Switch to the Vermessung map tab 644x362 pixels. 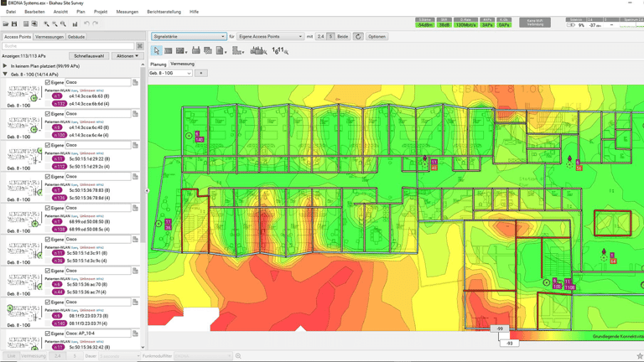(x=182, y=64)
